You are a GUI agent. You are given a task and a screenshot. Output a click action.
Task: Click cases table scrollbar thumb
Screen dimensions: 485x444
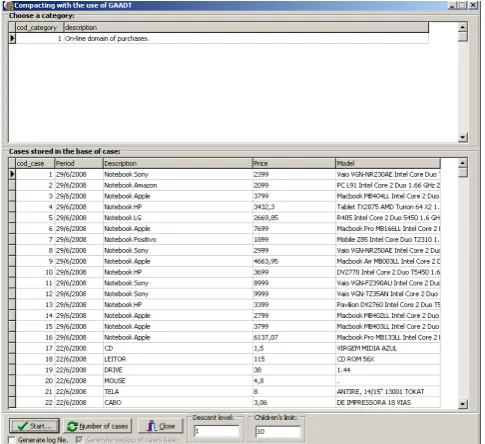pyautogui.click(x=463, y=172)
